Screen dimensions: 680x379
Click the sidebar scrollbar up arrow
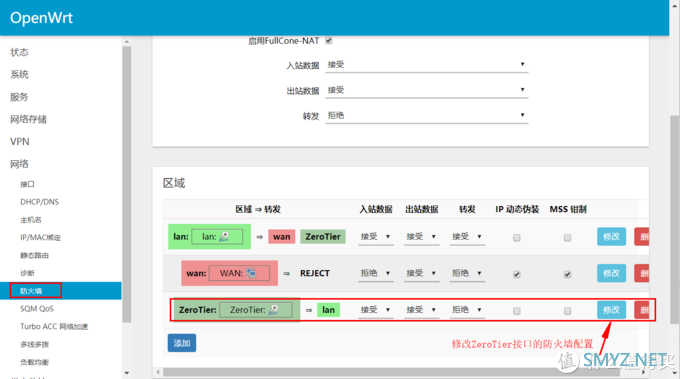127,42
